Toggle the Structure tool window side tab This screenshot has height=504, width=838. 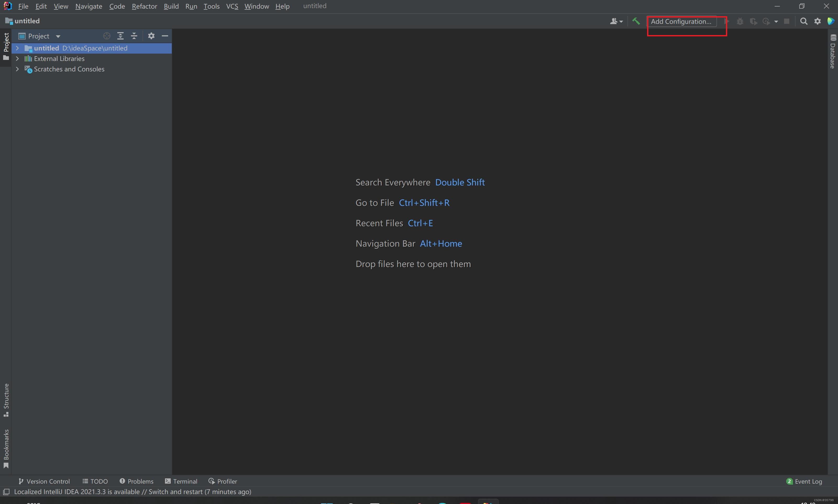(6, 400)
